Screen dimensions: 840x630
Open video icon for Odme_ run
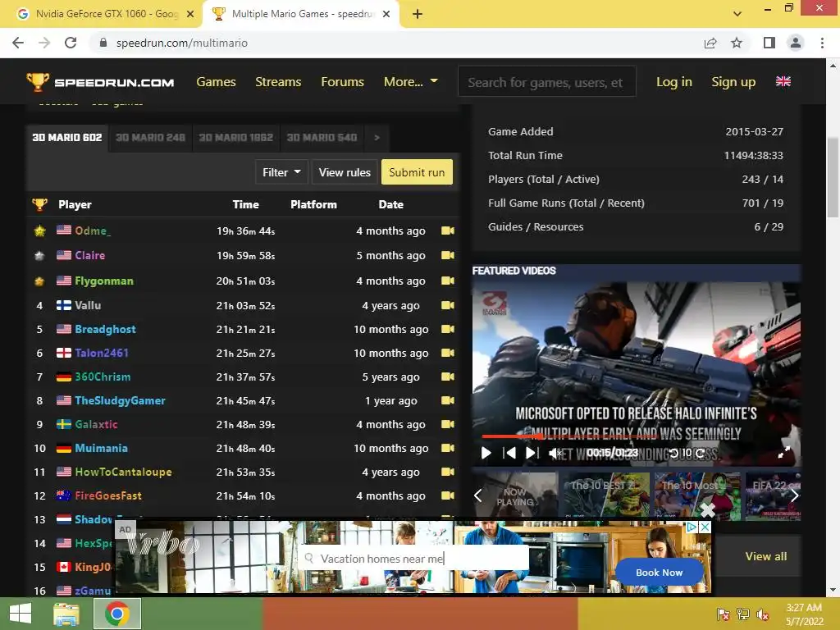447,231
